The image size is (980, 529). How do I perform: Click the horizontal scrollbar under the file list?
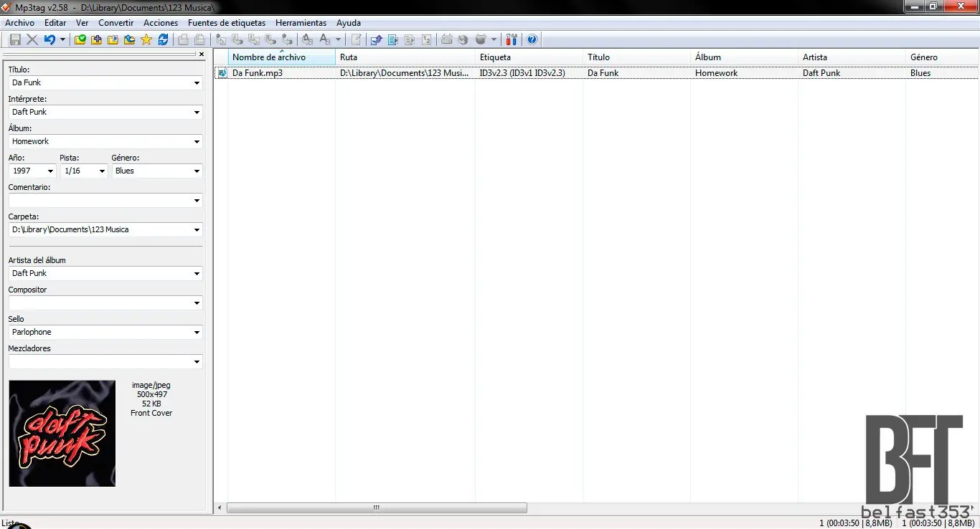377,508
